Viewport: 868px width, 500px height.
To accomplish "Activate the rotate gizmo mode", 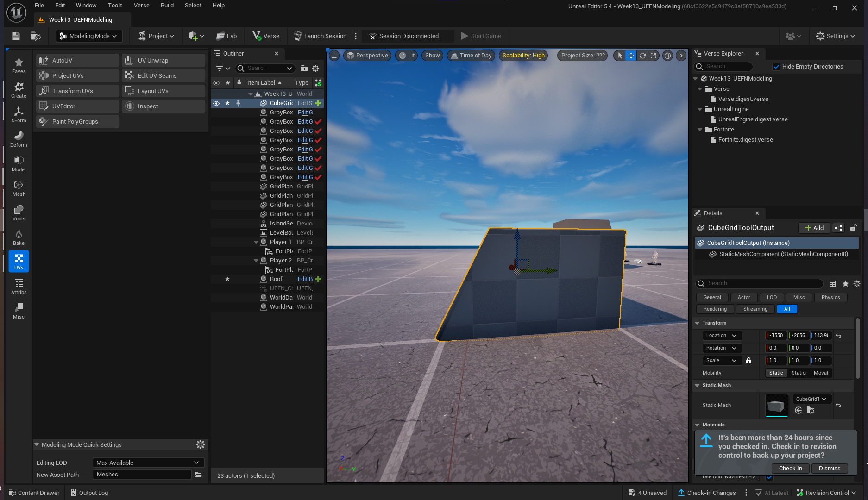I will click(x=642, y=56).
